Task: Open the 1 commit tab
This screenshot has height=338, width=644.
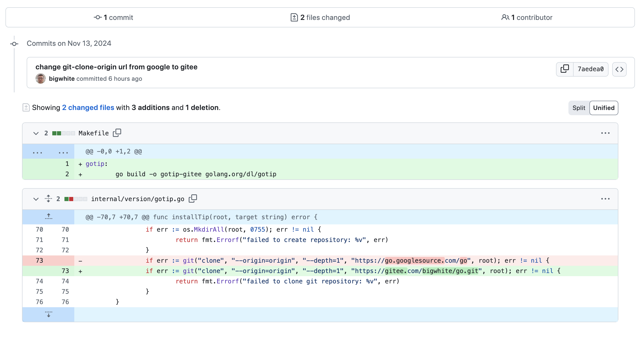Action: coord(113,17)
